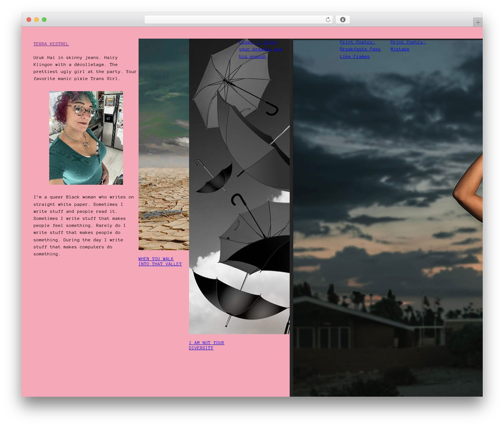Open 'I AM NOT YOUR DIVERSITY' link

pyautogui.click(x=206, y=345)
